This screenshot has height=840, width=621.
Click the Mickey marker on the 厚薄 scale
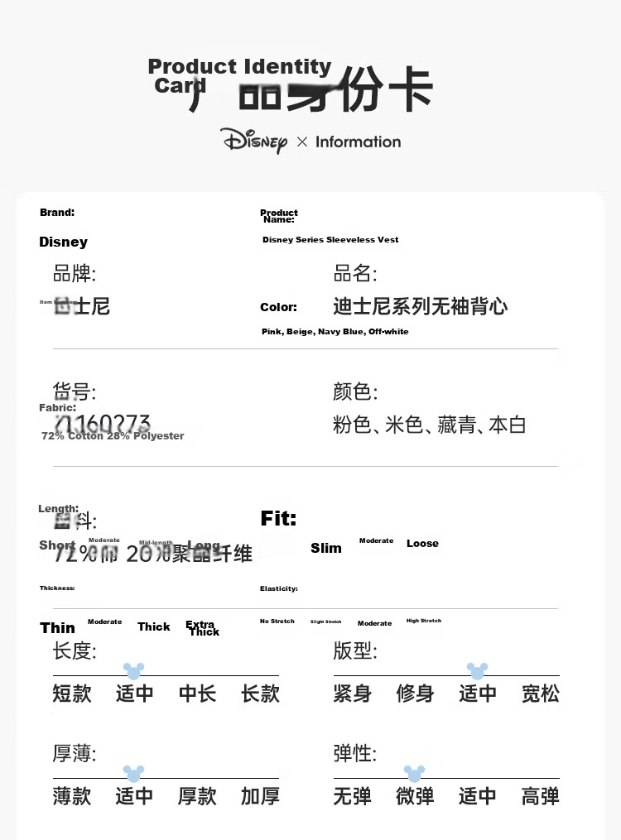click(x=133, y=774)
